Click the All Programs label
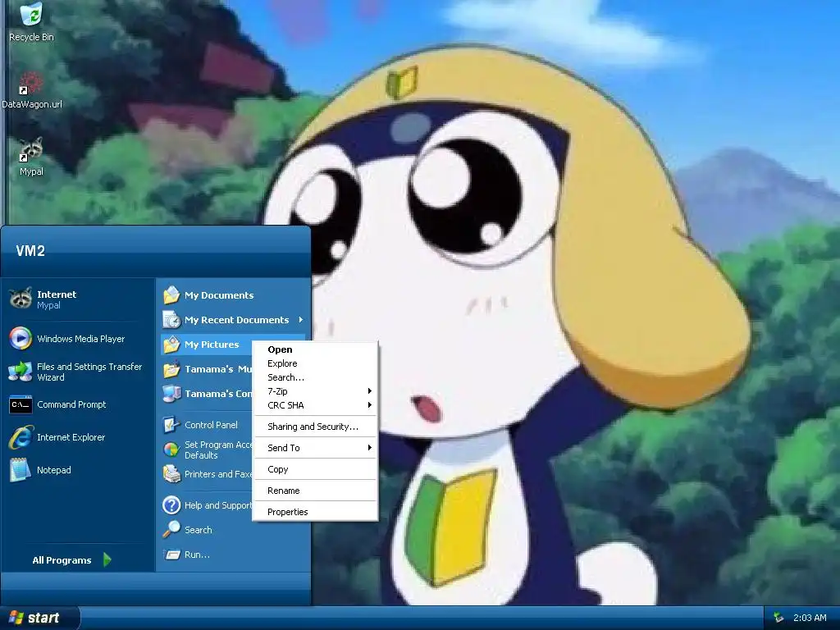The image size is (840, 630). coord(62,560)
